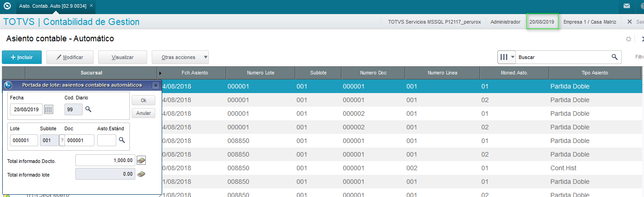Open the Otras acciones dropdown
The image size is (644, 197).
point(180,57)
